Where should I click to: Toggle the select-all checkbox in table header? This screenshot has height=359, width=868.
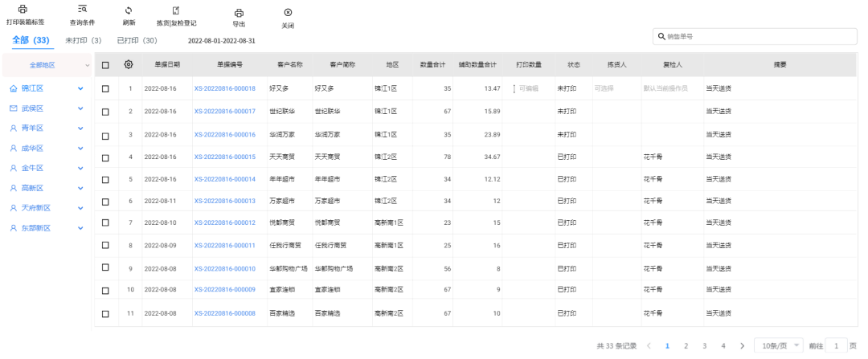point(105,64)
